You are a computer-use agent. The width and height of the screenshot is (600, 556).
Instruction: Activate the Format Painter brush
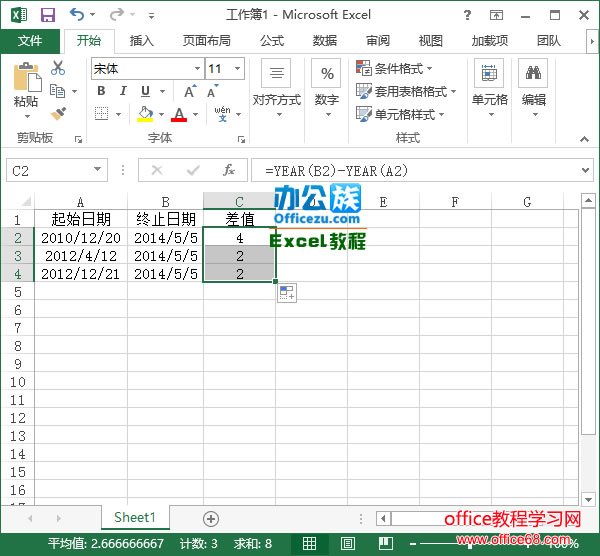tap(58, 114)
